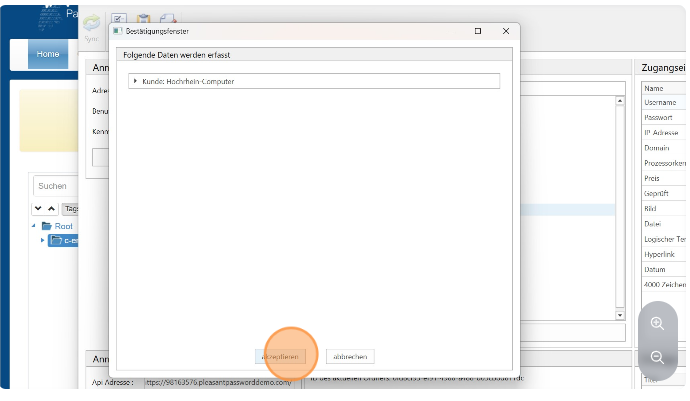Click the highlighted subfolder under Root
690x401 pixels.
pos(65,240)
